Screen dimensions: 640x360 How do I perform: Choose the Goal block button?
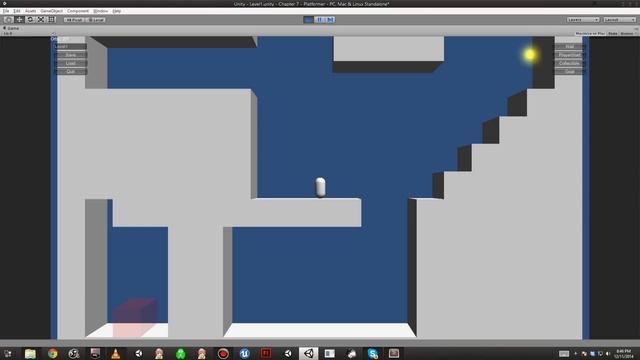coord(569,71)
